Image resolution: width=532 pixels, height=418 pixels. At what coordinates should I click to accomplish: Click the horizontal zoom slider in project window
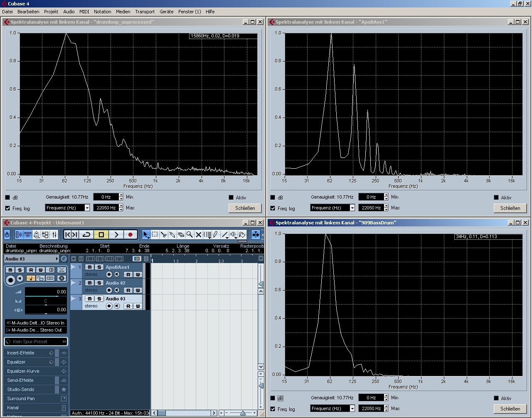[243, 413]
